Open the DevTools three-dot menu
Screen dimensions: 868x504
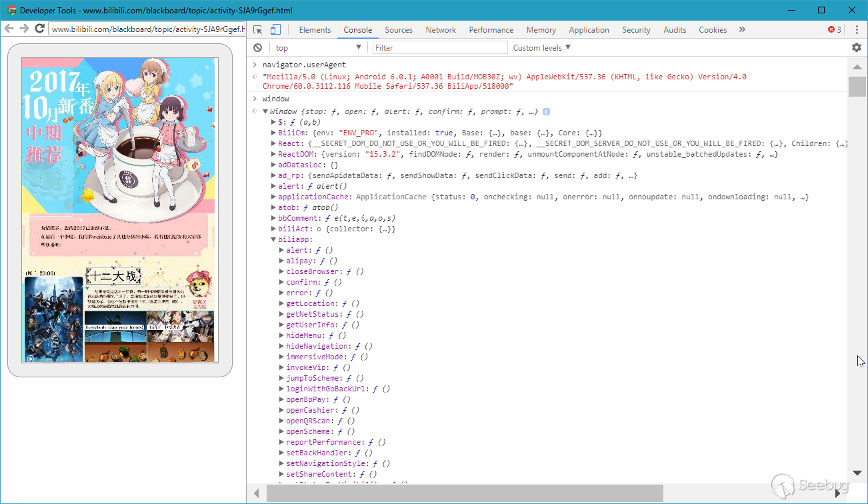(x=857, y=30)
